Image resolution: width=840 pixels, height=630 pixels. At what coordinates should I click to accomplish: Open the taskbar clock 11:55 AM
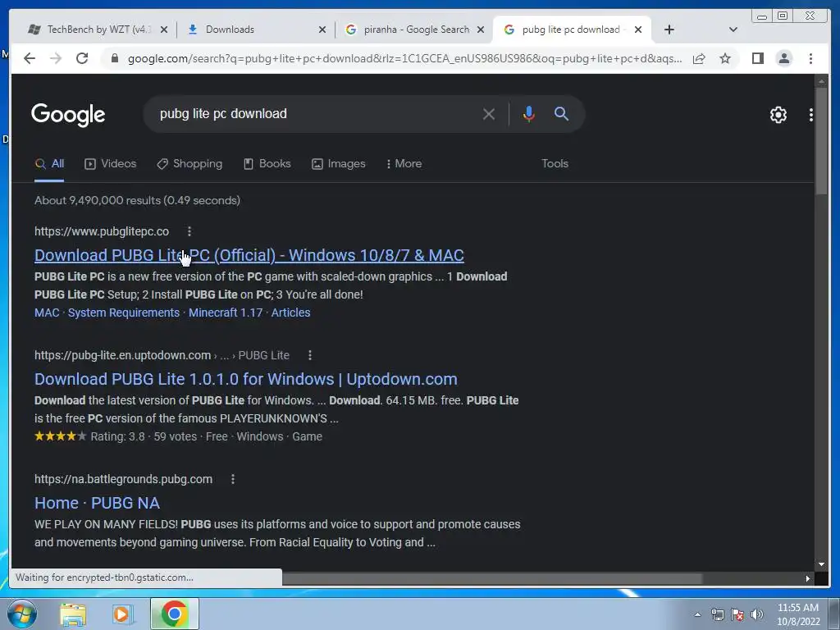(797, 614)
